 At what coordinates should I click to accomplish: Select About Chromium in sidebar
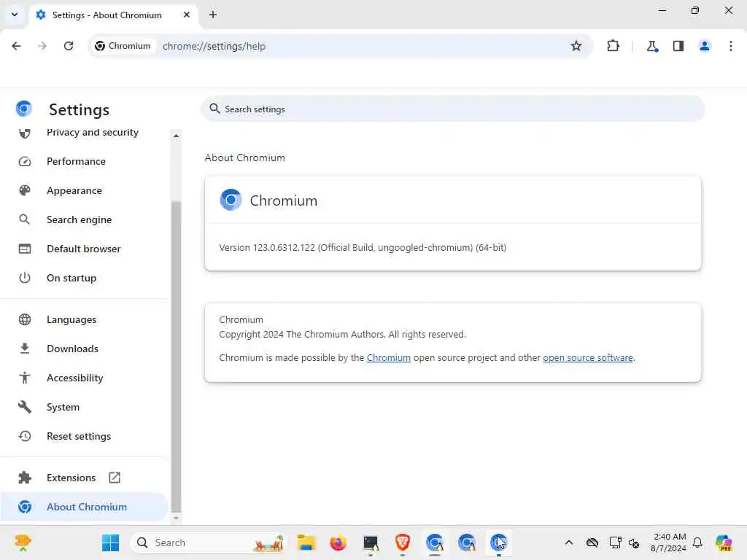84,507
